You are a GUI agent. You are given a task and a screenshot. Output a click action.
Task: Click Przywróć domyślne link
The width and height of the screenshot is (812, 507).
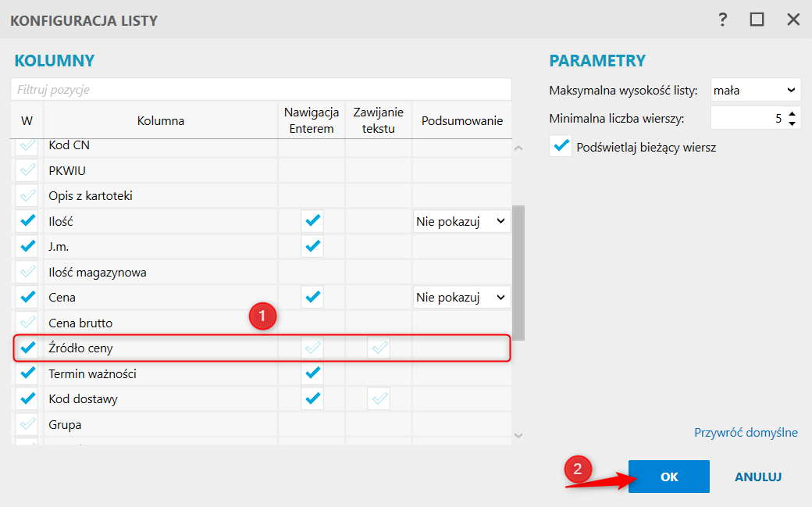pos(746,432)
